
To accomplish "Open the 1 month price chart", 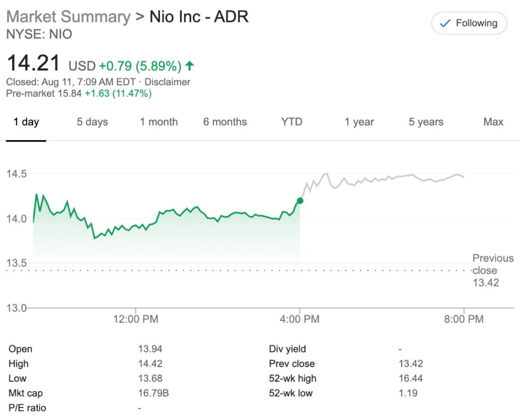I will (x=159, y=122).
